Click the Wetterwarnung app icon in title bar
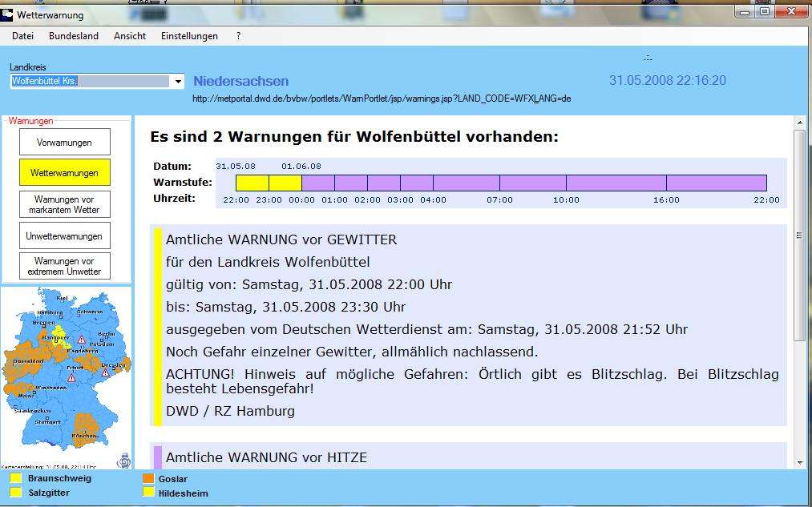Viewport: 812px width, 507px height. click(7, 14)
